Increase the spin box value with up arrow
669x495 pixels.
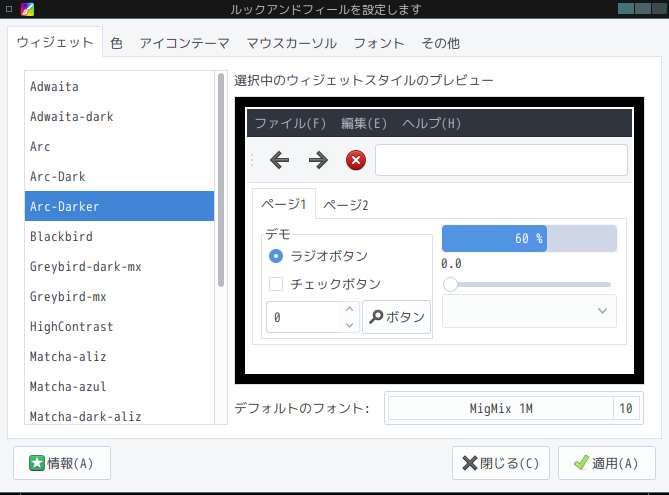click(349, 309)
